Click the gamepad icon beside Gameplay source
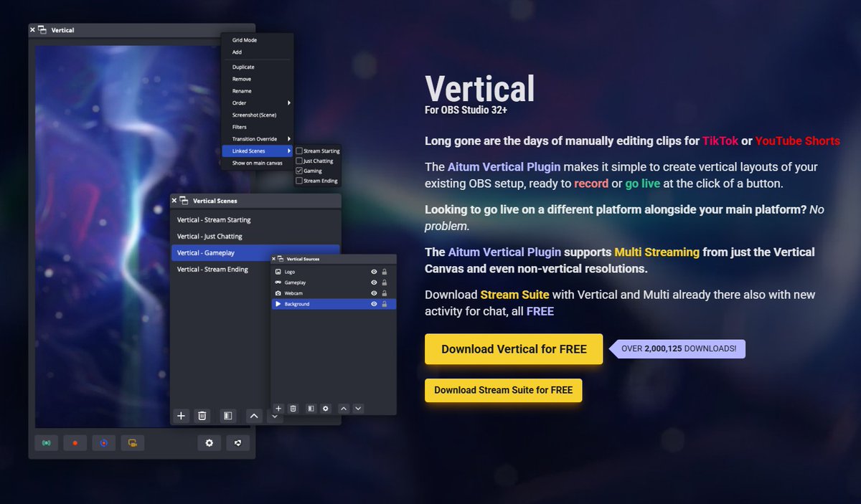The image size is (861, 504). click(278, 283)
